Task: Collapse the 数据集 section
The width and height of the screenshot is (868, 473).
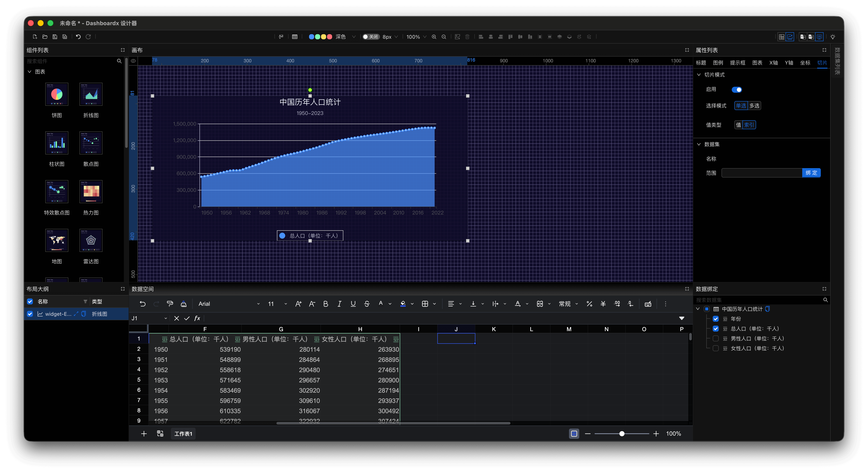Action: tap(699, 144)
